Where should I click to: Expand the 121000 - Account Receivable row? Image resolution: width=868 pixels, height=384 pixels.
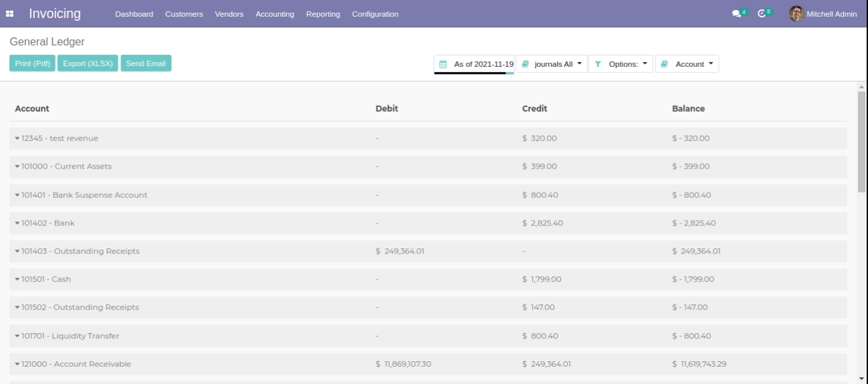click(x=72, y=364)
